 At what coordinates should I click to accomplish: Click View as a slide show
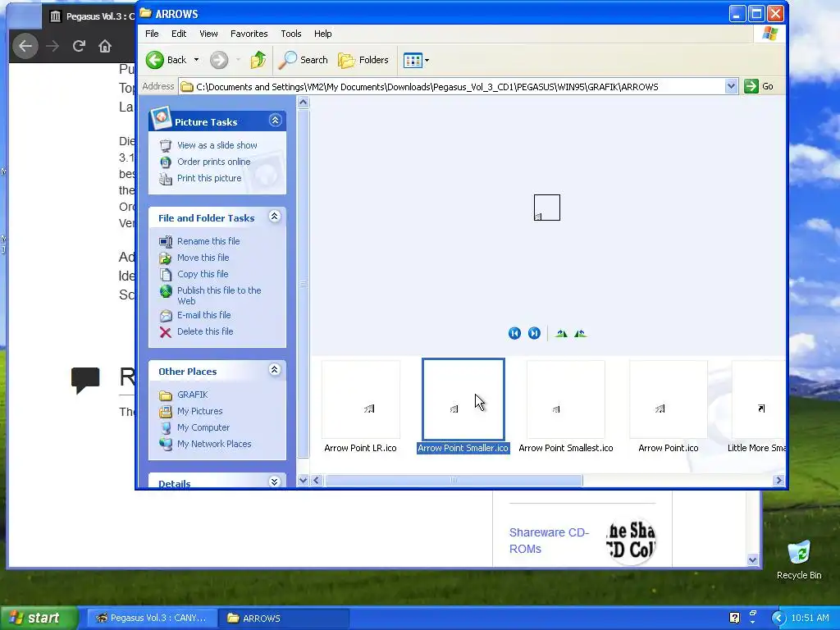(x=217, y=145)
